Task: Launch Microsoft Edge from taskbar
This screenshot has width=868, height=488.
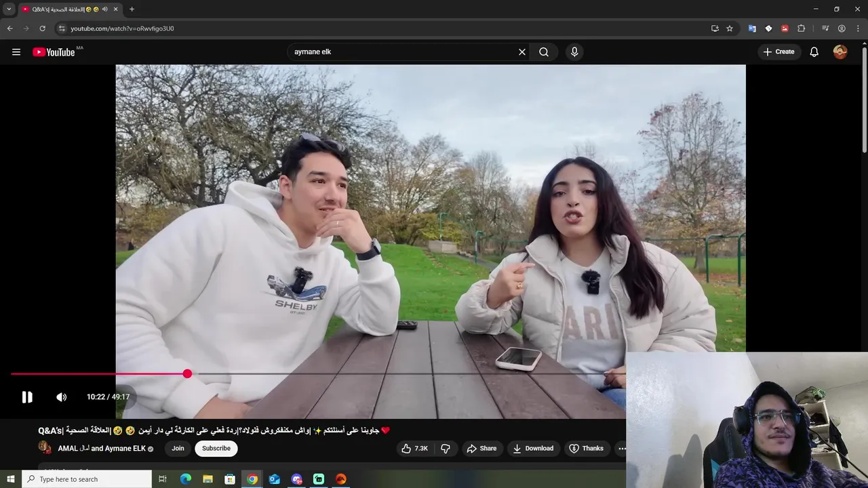Action: coord(186,479)
